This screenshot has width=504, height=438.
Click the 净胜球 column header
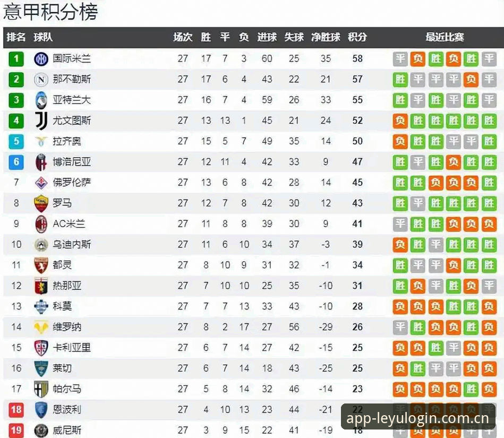[326, 37]
